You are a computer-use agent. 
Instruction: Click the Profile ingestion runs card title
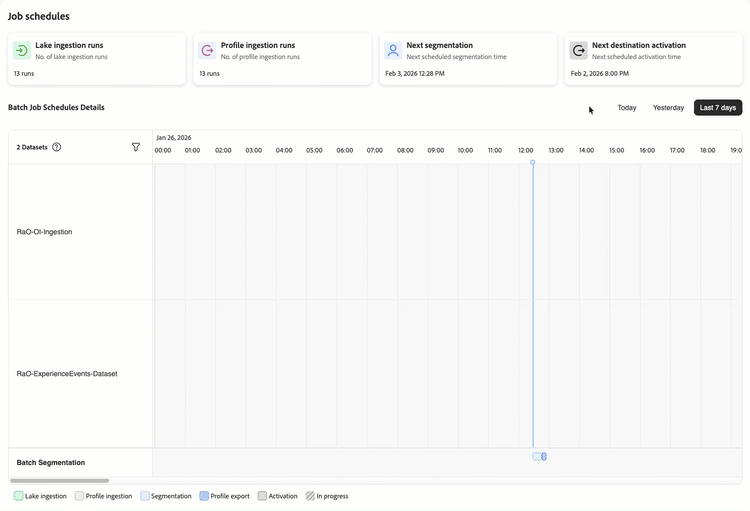[x=258, y=45]
